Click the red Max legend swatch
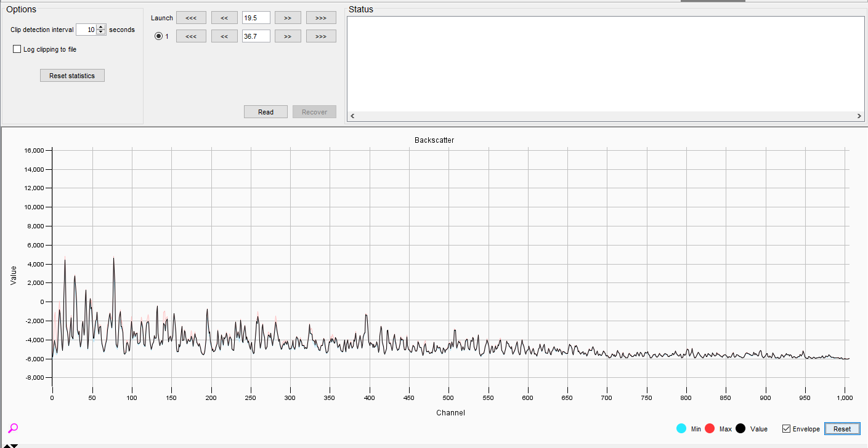 pos(709,429)
